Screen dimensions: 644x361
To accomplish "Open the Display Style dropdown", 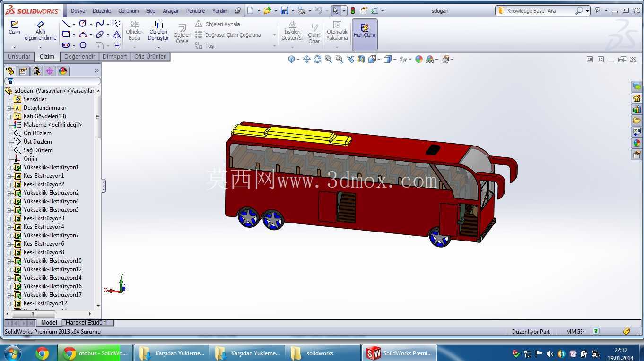I will point(394,60).
